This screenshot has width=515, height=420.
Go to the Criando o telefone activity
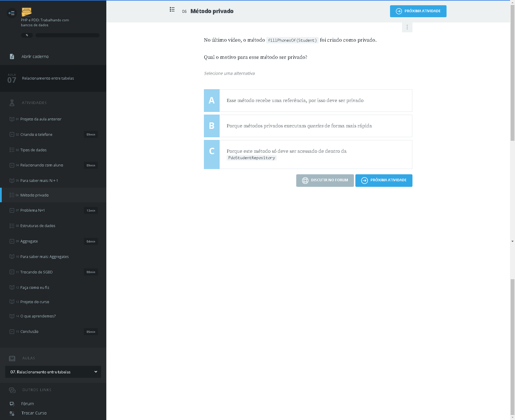36,135
